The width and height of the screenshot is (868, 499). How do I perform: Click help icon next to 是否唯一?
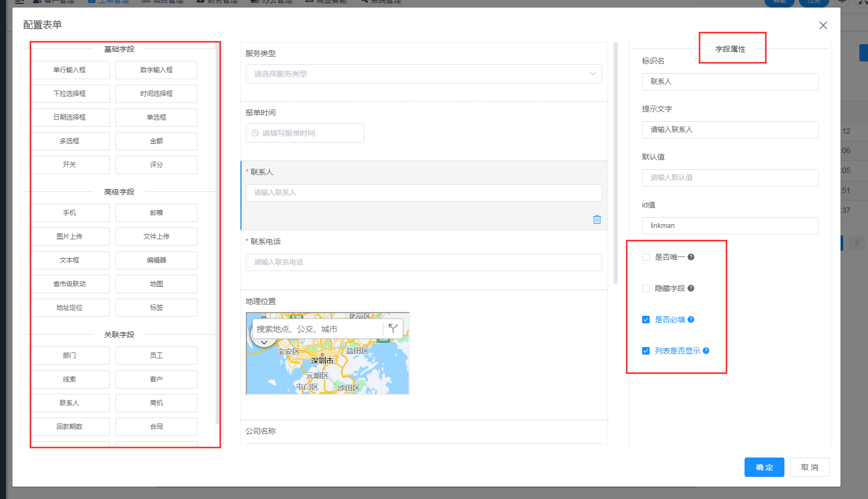(x=691, y=257)
